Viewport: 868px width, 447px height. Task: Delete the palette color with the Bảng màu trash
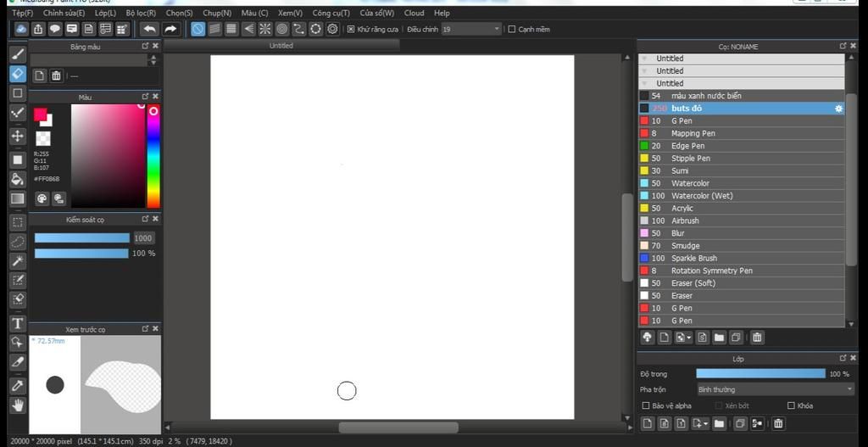coord(56,75)
